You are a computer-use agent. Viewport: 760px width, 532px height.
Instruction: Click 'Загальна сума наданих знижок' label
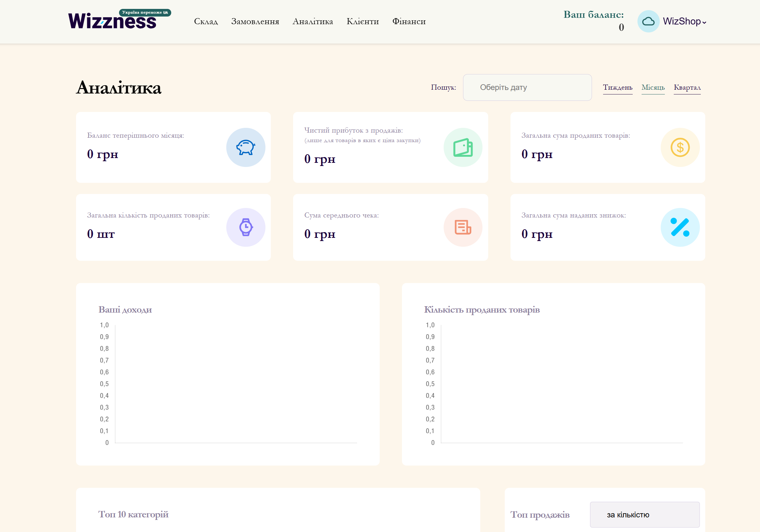pos(573,215)
